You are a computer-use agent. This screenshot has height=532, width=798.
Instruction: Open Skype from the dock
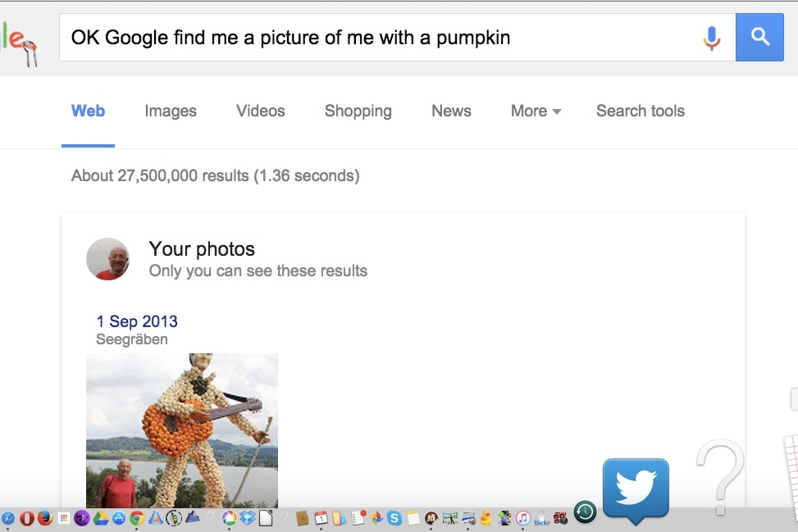pos(394,518)
